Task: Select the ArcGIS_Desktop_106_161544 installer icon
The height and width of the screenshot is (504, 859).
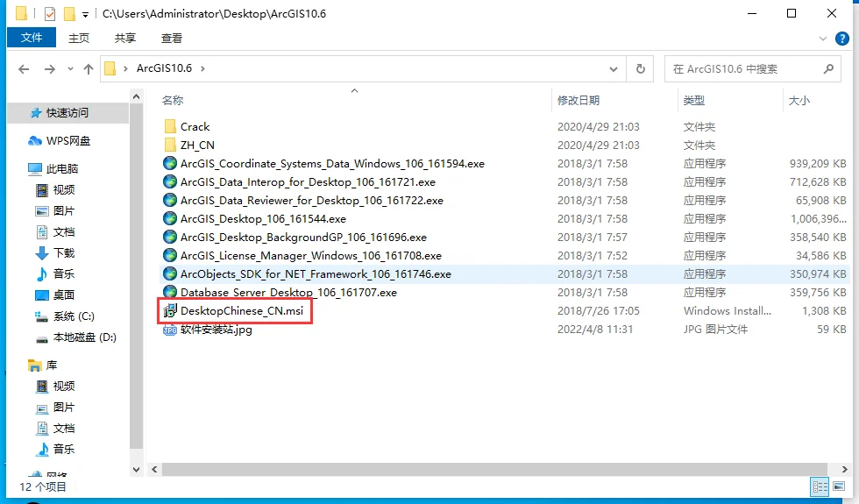Action: (x=170, y=218)
